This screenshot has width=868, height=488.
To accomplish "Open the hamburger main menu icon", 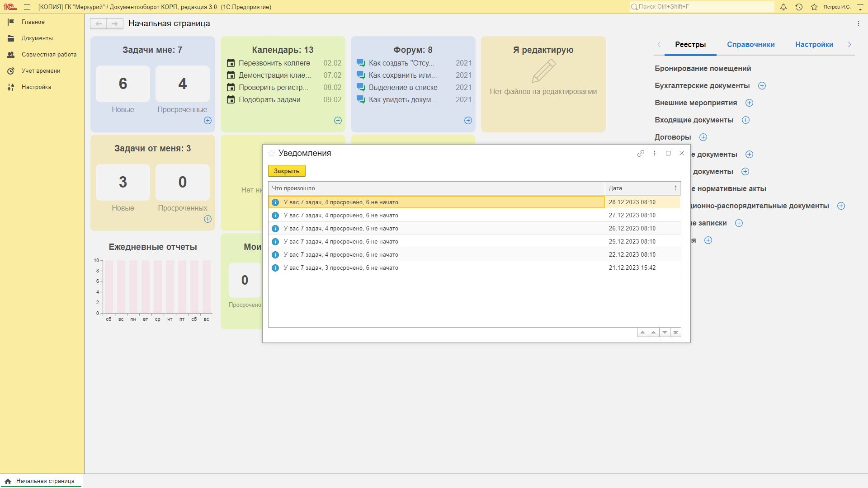I will [x=27, y=7].
